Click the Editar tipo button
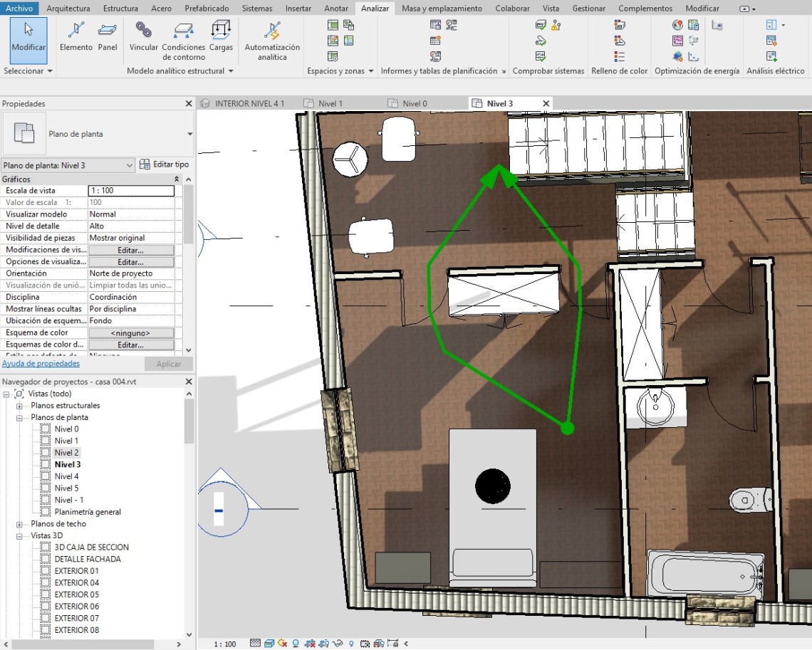This screenshot has width=812, height=650. [x=165, y=165]
